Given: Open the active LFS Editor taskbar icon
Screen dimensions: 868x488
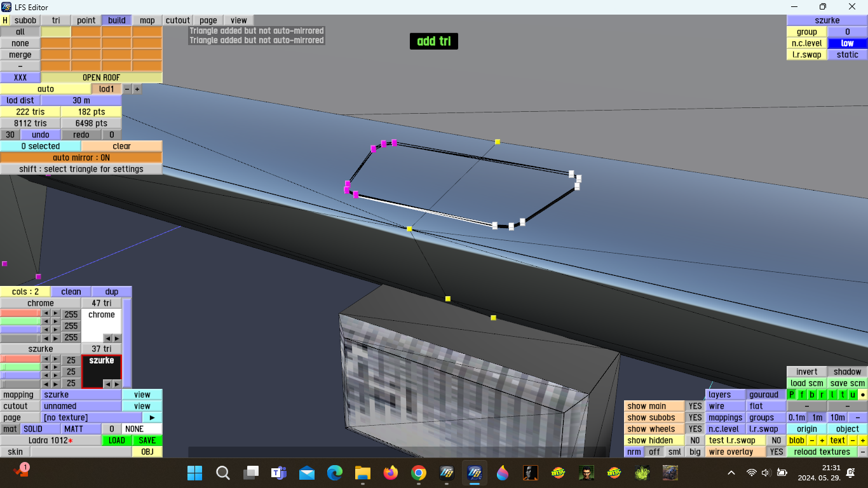Looking at the screenshot, I should tap(475, 473).
